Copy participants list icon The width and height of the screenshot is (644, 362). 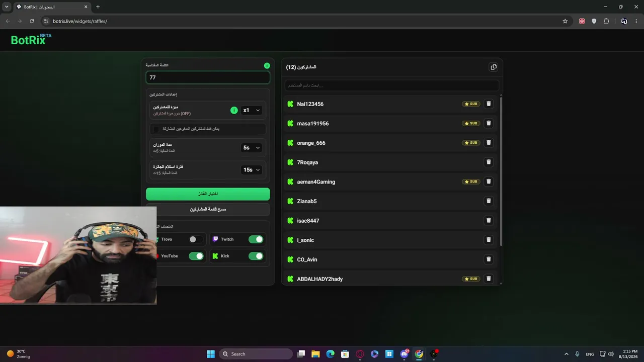point(494,67)
